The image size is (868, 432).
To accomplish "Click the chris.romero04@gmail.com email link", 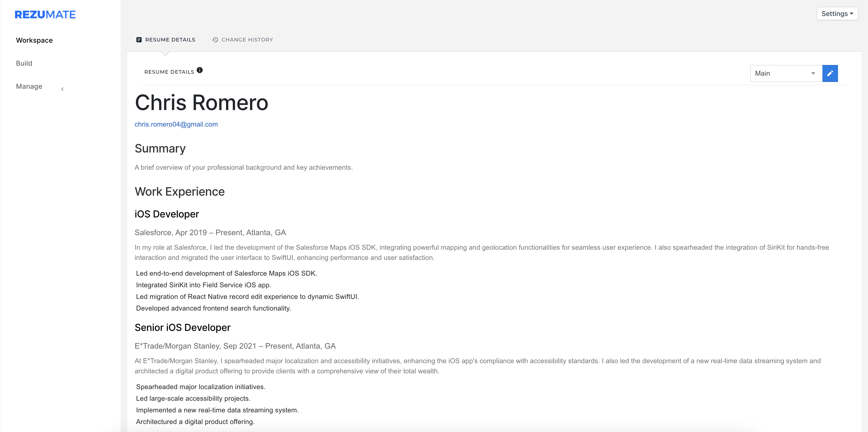I will [176, 124].
